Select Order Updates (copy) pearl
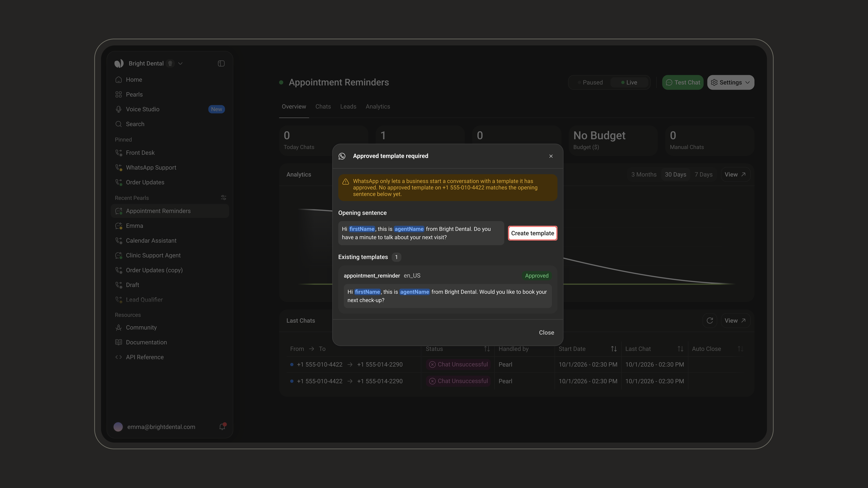 click(170, 270)
